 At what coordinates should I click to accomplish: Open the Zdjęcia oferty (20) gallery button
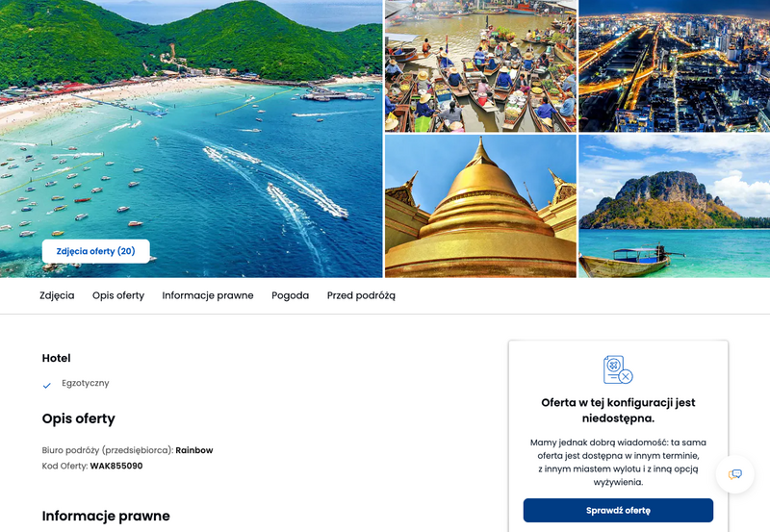[x=95, y=251]
